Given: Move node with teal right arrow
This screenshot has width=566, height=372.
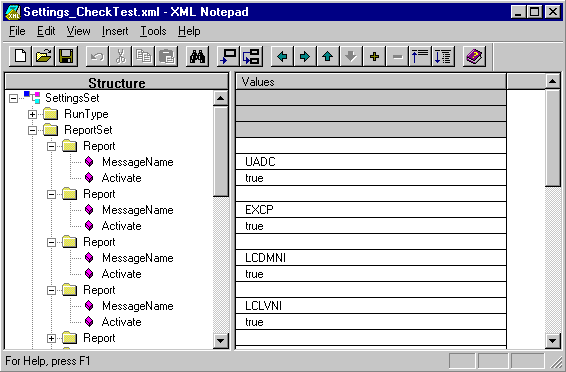Looking at the screenshot, I should pyautogui.click(x=305, y=56).
